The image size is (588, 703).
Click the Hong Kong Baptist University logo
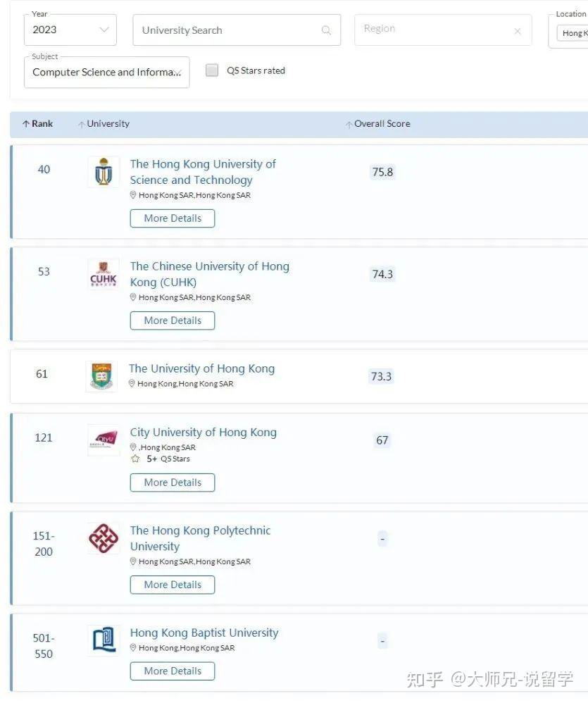(104, 640)
